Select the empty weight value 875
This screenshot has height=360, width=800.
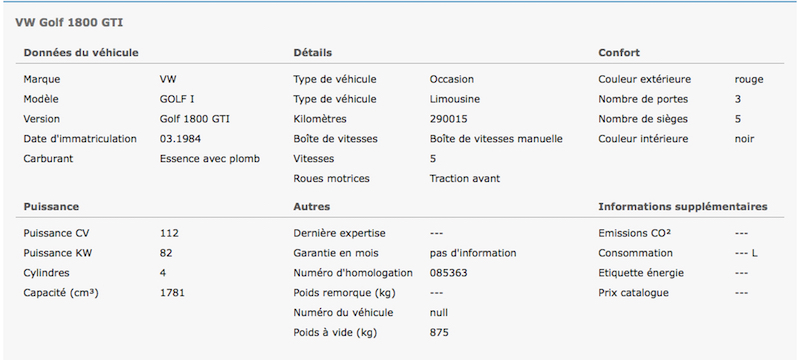tap(439, 332)
